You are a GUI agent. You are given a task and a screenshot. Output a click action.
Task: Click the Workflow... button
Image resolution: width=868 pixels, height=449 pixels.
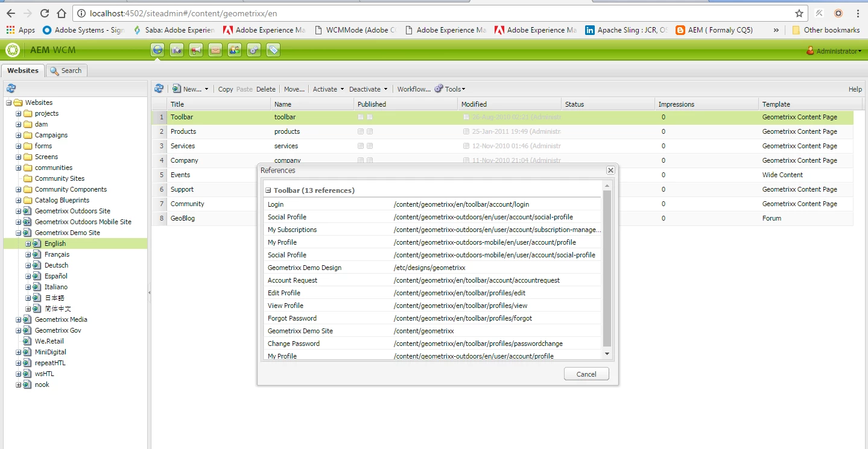click(x=414, y=89)
